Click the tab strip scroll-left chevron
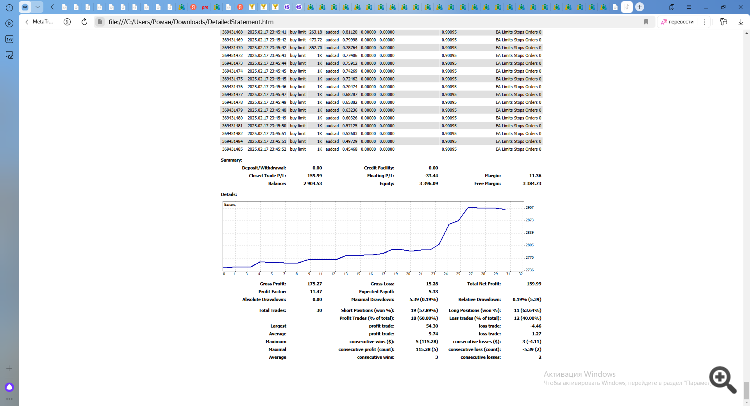 click(x=52, y=7)
